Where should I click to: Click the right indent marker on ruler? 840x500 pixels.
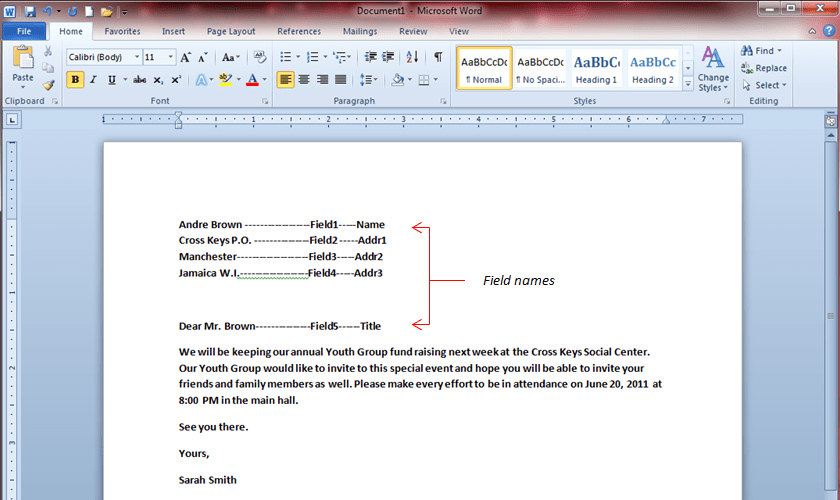[x=666, y=121]
